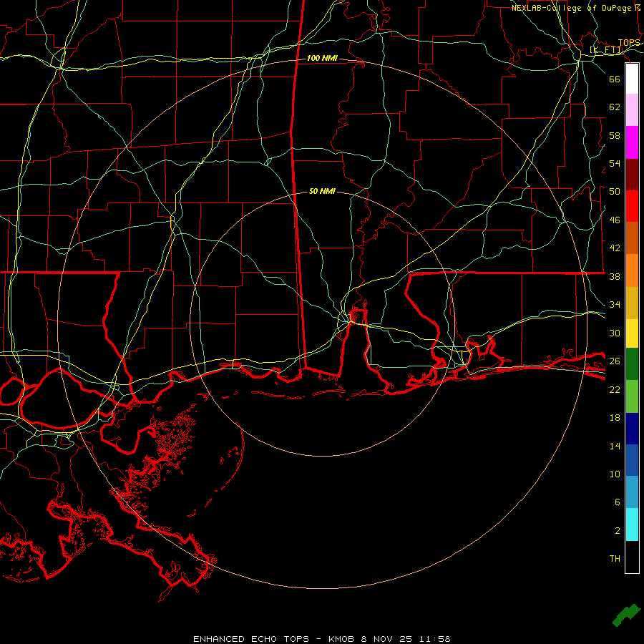Click the 22 legend value

[x=615, y=390]
